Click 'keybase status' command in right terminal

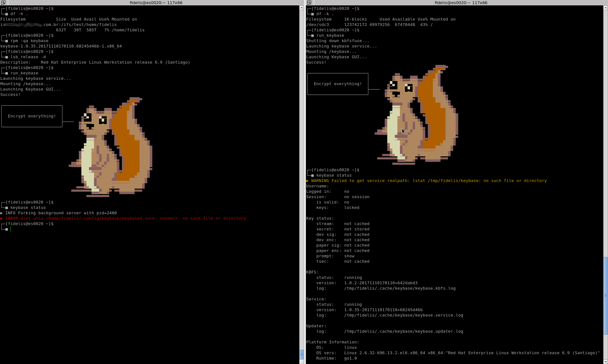334,175
